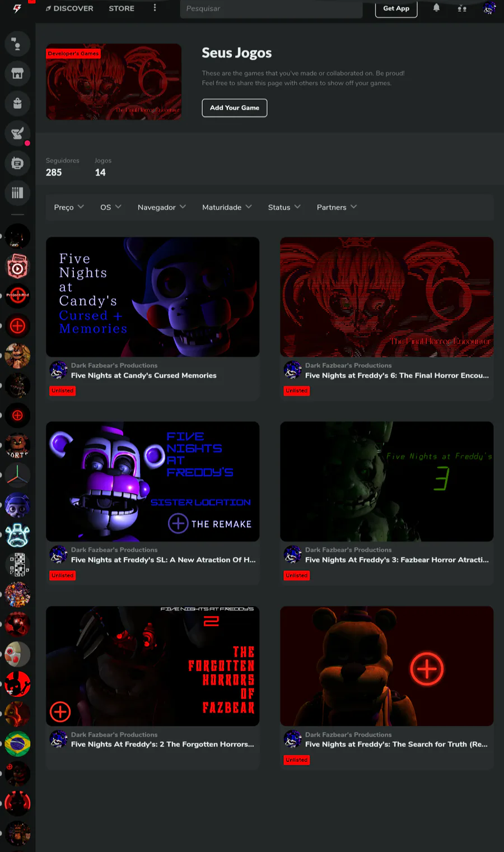
Task: Open the shop storefront sidebar icon
Action: 17,73
